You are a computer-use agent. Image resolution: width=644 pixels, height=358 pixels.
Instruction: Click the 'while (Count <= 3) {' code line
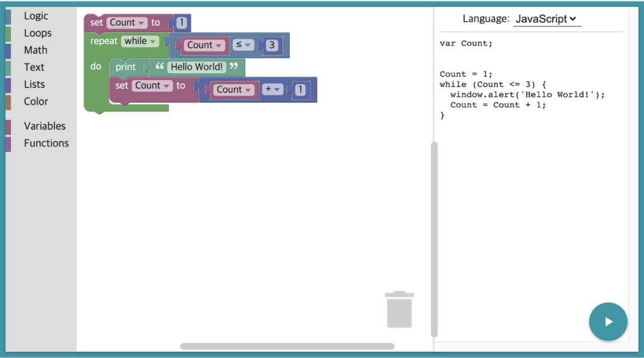click(x=493, y=85)
